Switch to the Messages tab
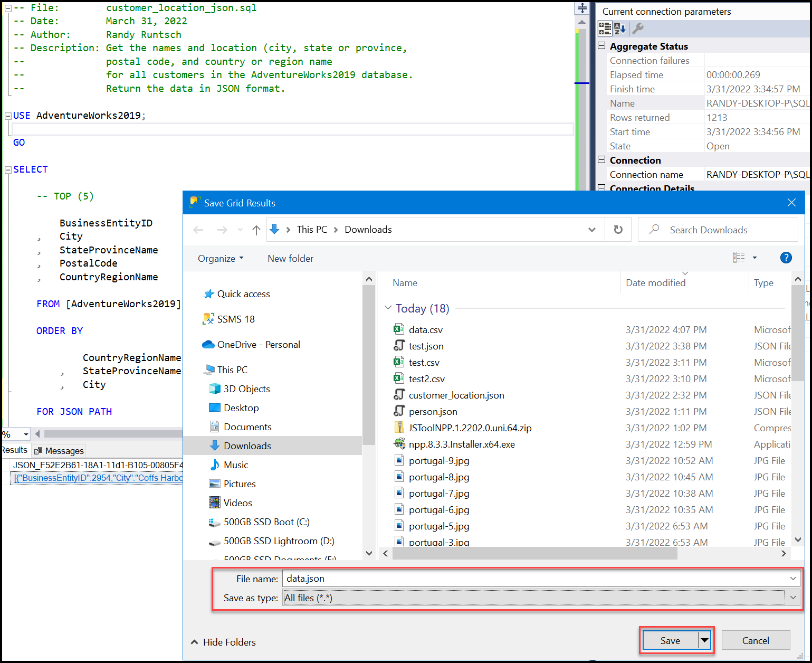The height and width of the screenshot is (663, 812). [x=59, y=451]
